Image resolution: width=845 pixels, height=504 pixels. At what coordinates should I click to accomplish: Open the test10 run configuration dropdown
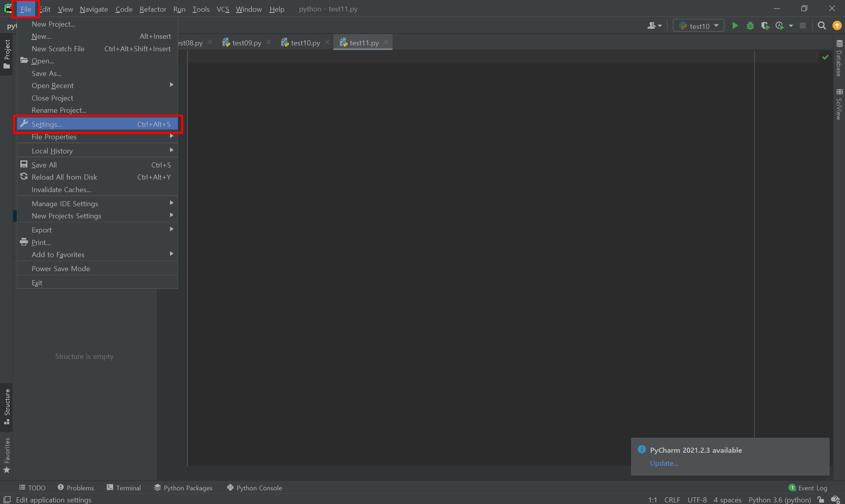(x=699, y=26)
